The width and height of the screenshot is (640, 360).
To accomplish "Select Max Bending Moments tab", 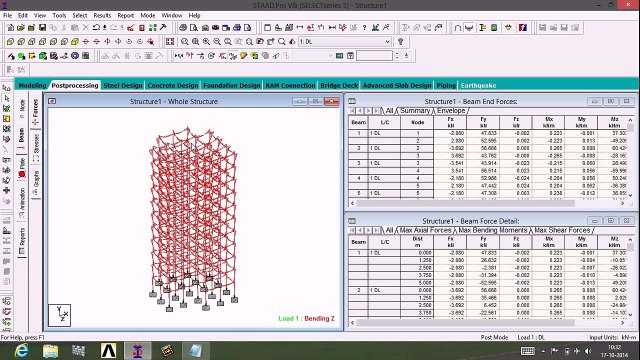I will pos(493,230).
